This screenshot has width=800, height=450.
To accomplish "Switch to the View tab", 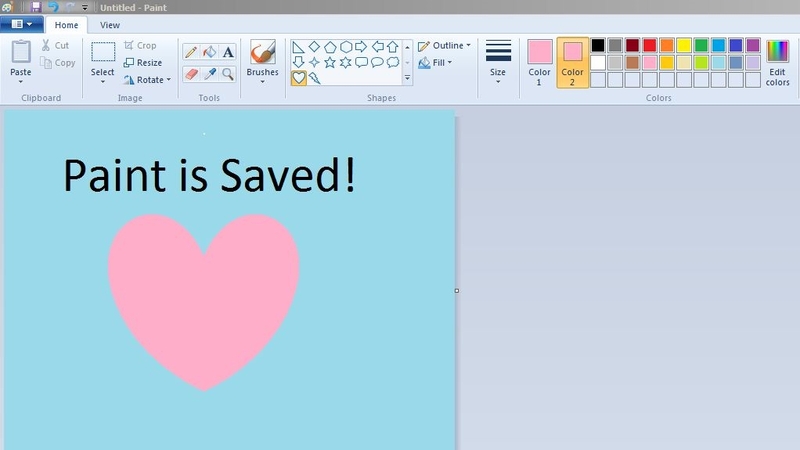I will tap(110, 25).
